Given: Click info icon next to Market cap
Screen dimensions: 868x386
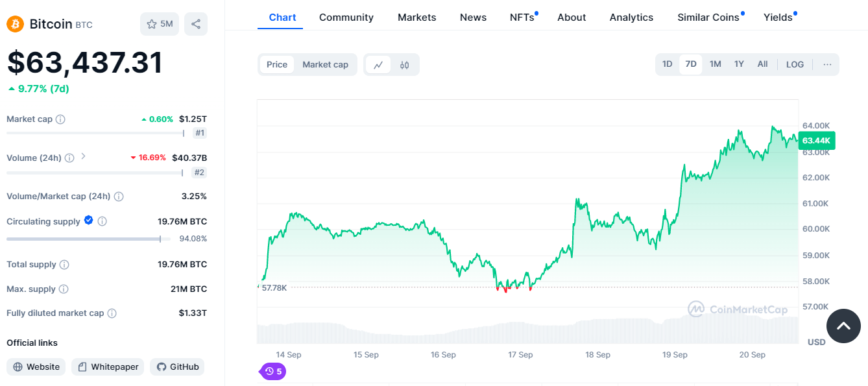Looking at the screenshot, I should pos(60,119).
